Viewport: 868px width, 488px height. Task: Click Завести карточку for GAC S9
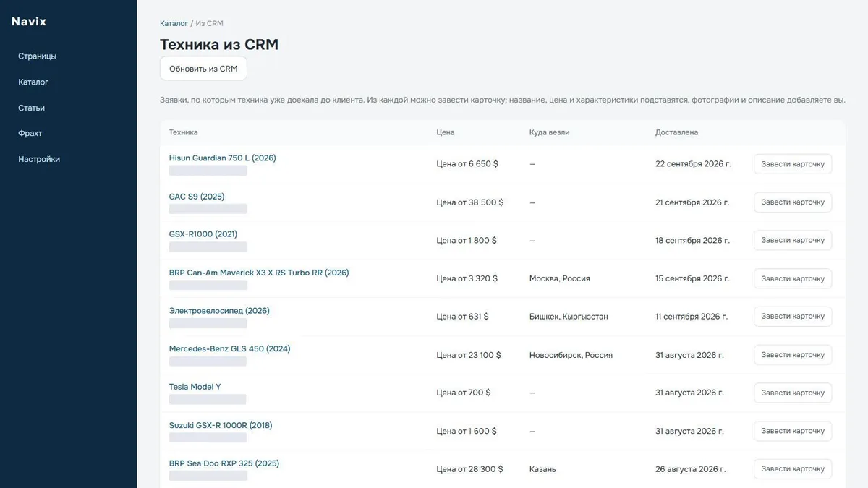793,202
